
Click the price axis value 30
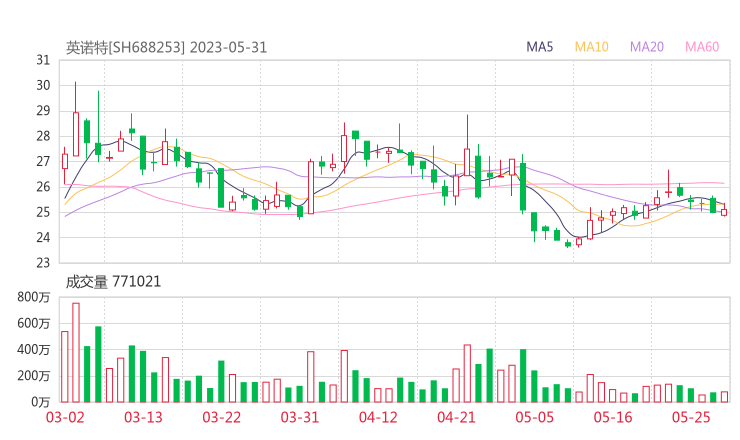pos(43,85)
